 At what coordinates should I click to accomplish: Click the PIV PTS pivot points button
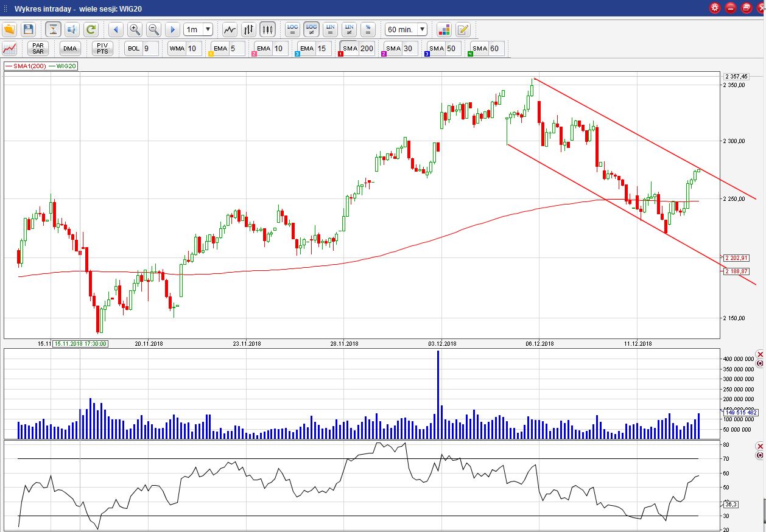[x=102, y=49]
